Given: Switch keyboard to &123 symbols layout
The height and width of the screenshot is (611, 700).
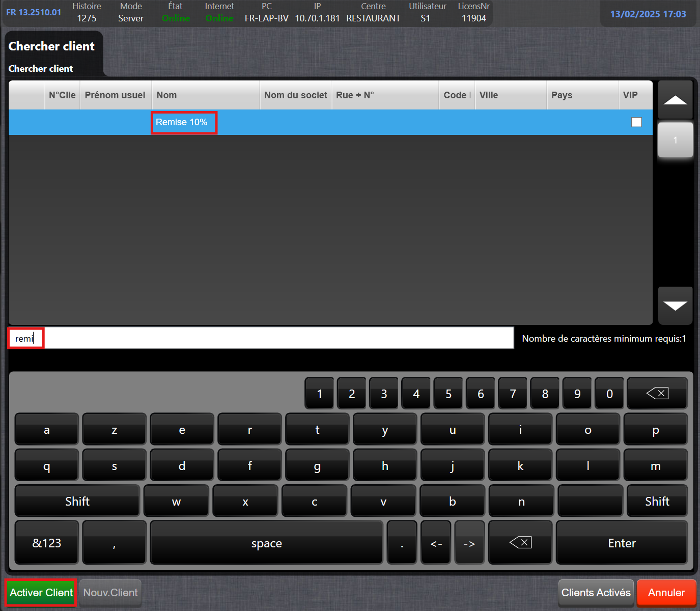Looking at the screenshot, I should 47,543.
